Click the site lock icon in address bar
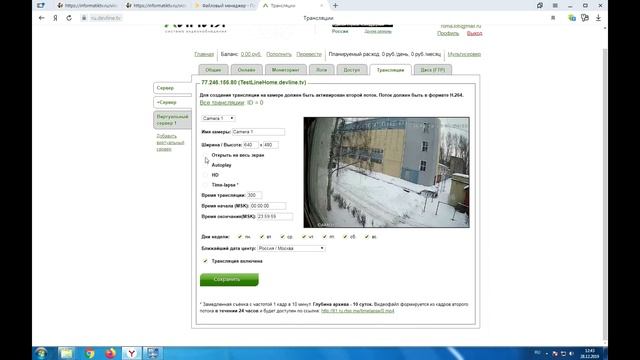The image size is (640, 360). tap(84, 18)
